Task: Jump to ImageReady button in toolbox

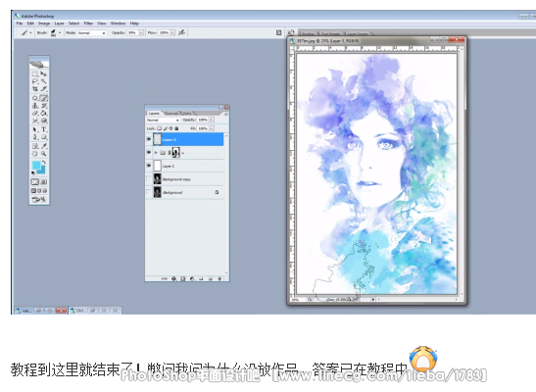Action: [39, 200]
